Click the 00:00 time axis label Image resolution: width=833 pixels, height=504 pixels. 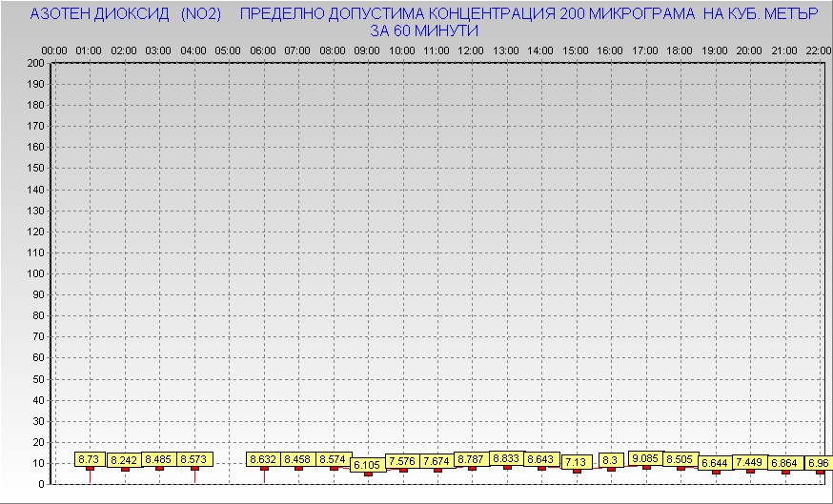54,51
